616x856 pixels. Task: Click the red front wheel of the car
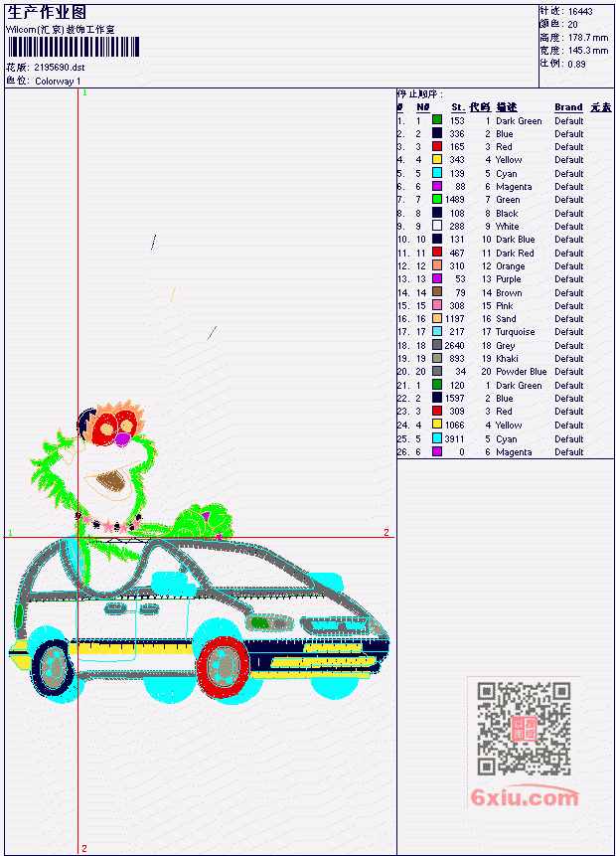[x=224, y=667]
